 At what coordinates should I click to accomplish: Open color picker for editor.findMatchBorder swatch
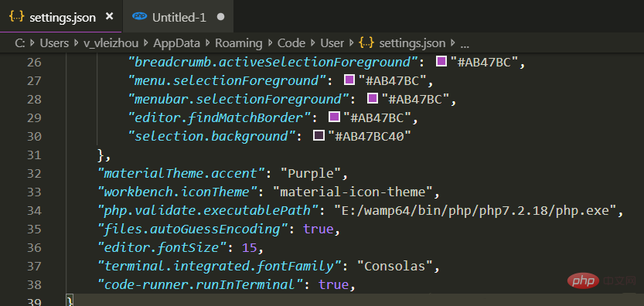(334, 117)
